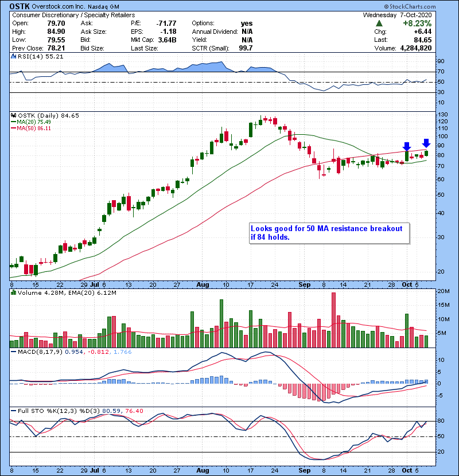Viewport: 459px width, 476px height.
Task: Click the volume bars icon
Action: click(x=13, y=292)
